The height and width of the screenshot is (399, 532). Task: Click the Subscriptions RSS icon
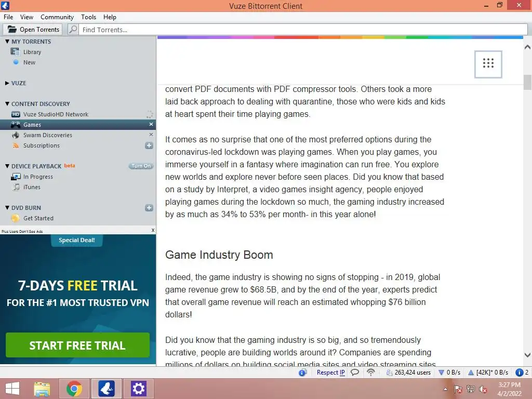16,145
